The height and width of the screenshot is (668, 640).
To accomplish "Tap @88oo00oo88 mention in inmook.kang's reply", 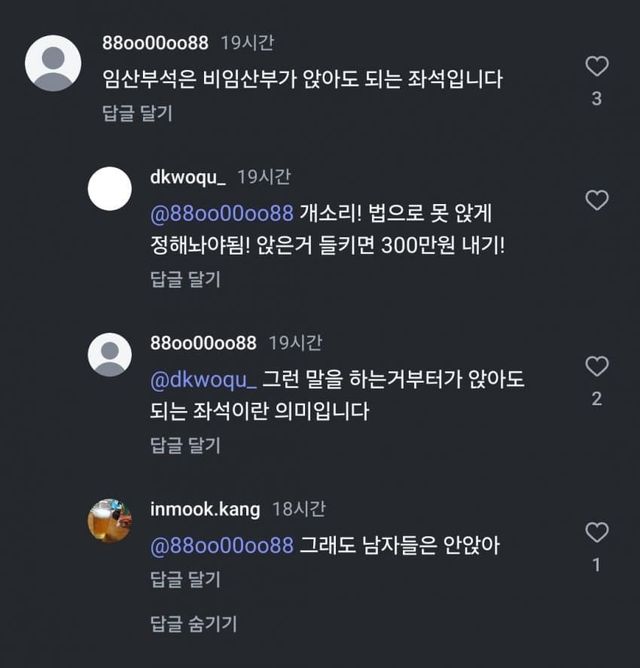I will coord(221,546).
